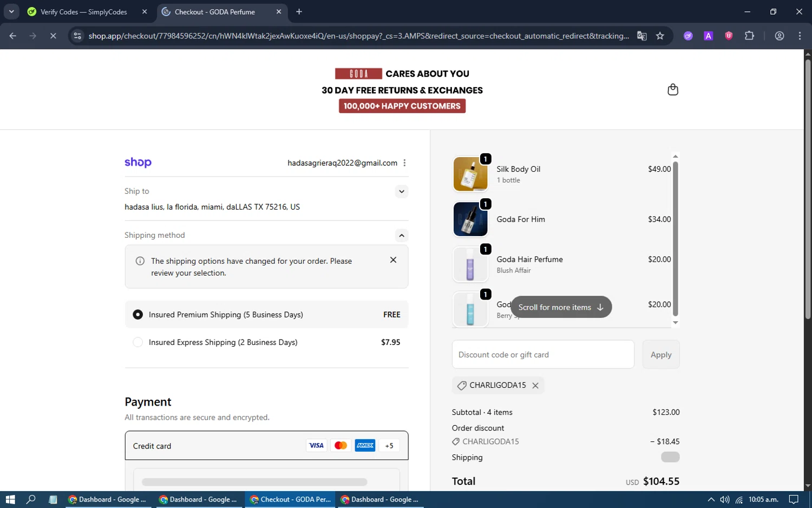This screenshot has height=508, width=812.
Task: Open Chrome's three-dot menu
Action: pyautogui.click(x=800, y=36)
